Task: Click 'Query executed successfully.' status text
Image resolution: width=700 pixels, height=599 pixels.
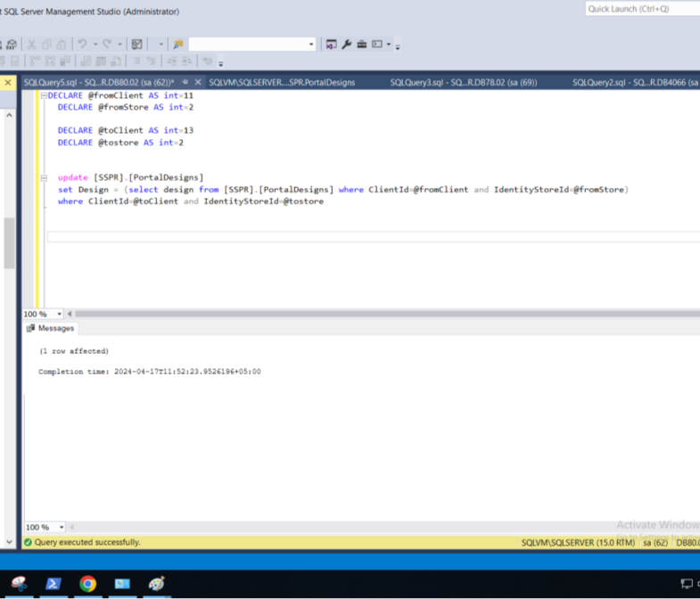Action: 87,542
